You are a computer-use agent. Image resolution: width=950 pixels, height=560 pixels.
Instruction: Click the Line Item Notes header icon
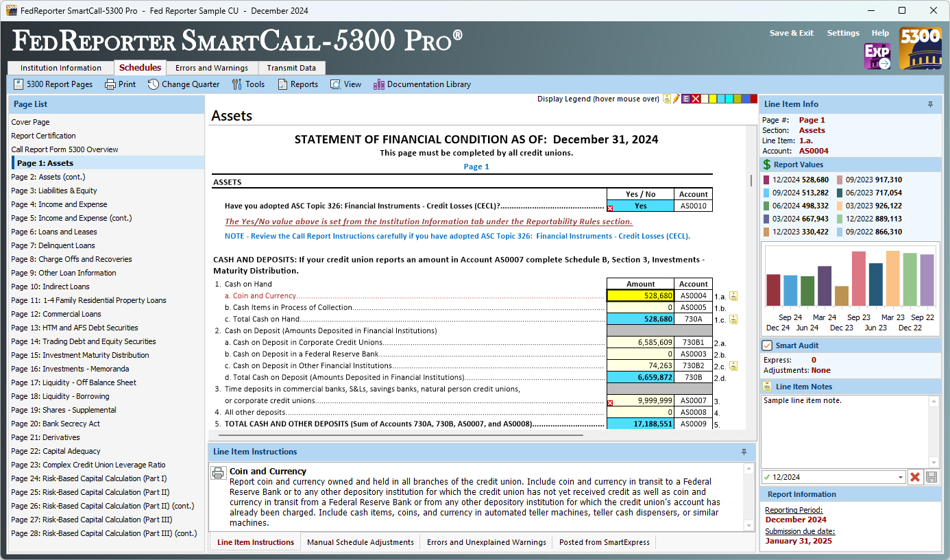tap(768, 387)
